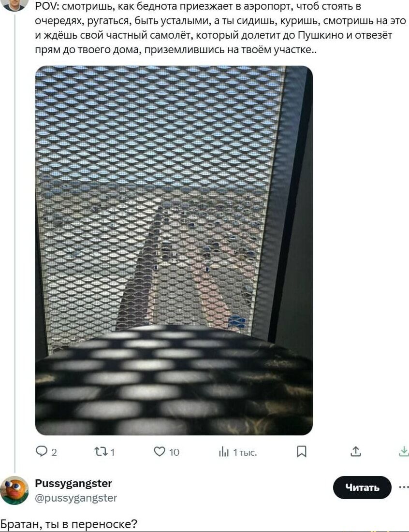The width and height of the screenshot is (409, 532).
Task: Open view analytics bar chart icon
Action: [224, 452]
